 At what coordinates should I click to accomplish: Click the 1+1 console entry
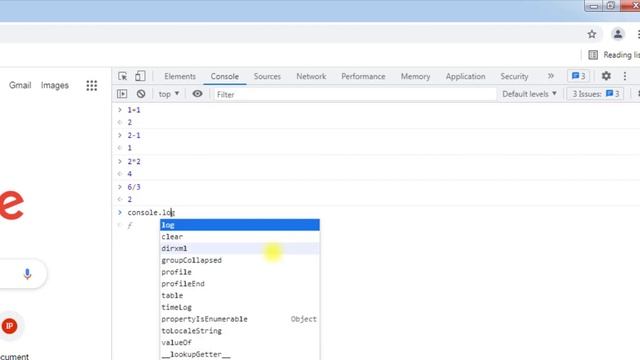tap(133, 110)
